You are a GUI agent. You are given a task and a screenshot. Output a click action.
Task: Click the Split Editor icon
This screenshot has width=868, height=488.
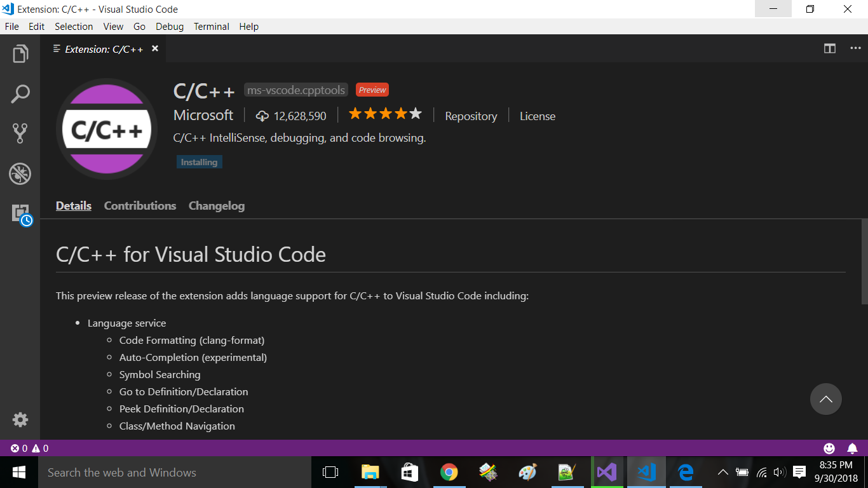[x=830, y=49]
